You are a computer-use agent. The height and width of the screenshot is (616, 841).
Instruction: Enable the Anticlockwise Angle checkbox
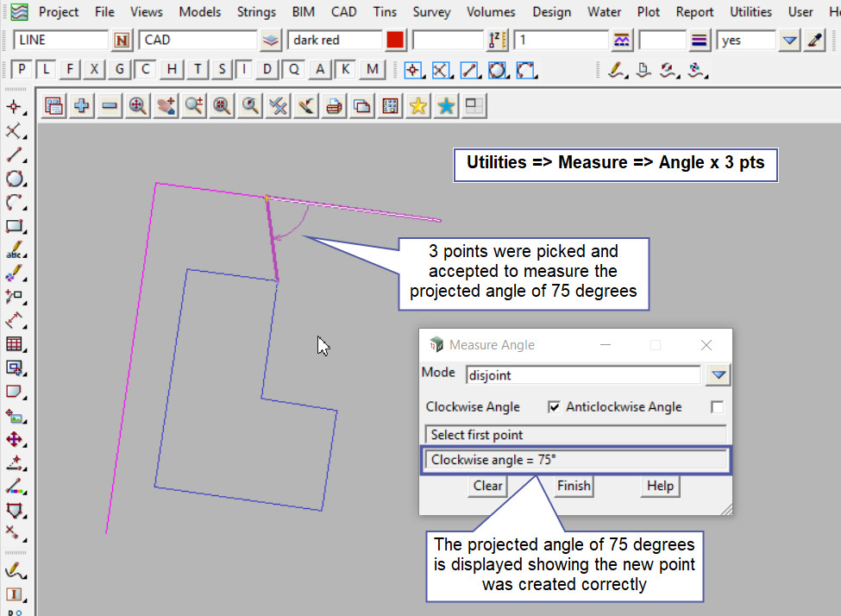point(717,407)
